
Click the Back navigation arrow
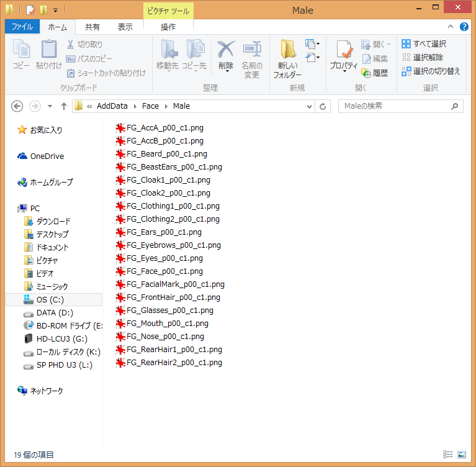[17, 106]
